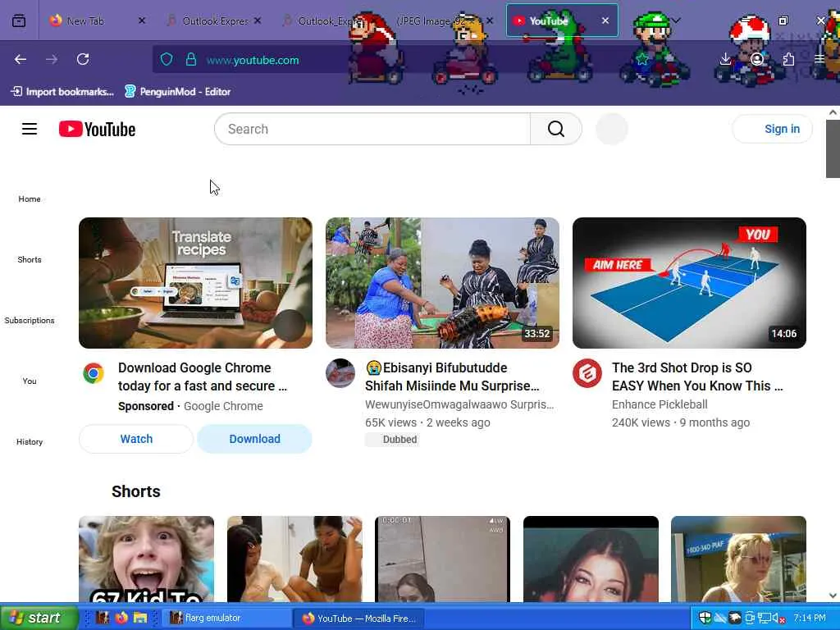
Task: Click the page vertical scrollbar thumb
Action: (x=833, y=149)
